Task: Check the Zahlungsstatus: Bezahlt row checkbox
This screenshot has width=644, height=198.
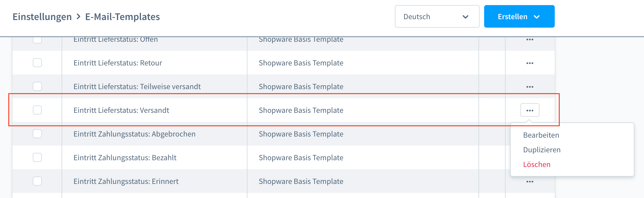Action: point(37,157)
